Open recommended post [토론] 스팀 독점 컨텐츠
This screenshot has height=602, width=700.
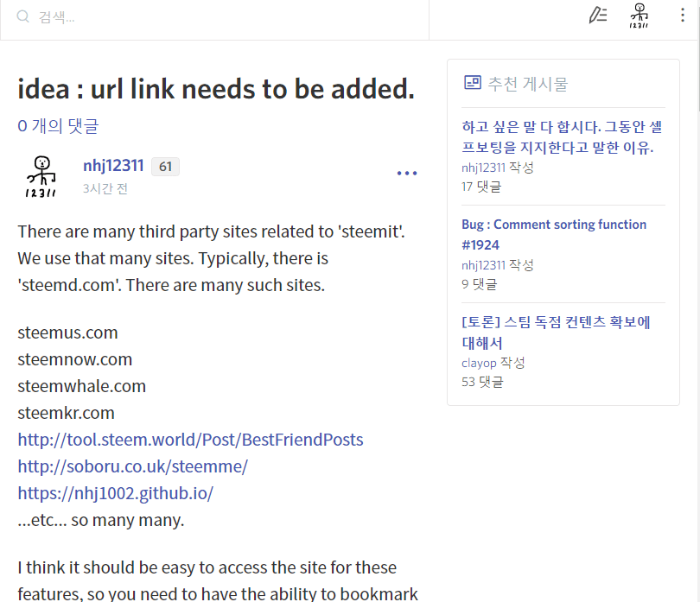556,333
